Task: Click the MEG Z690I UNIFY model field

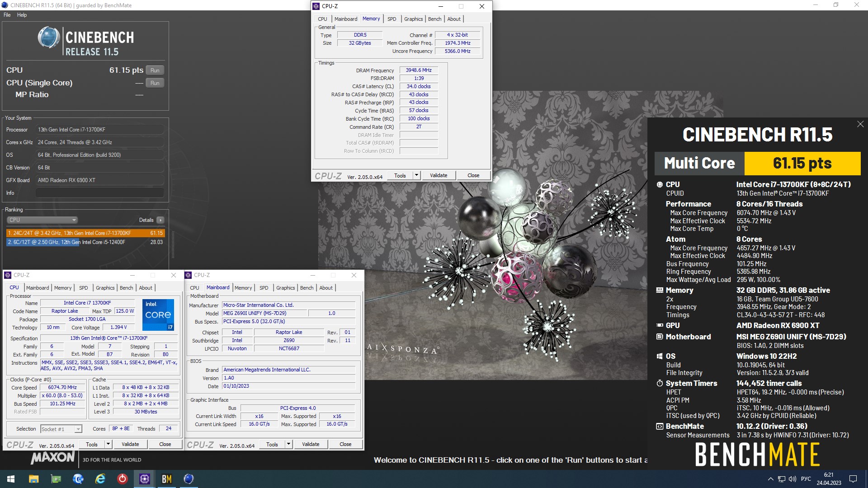Action: 264,313
